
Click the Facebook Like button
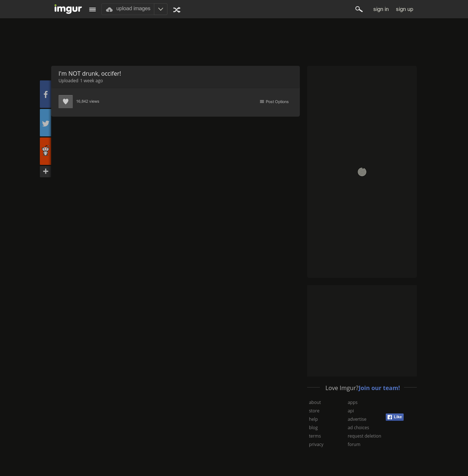pos(395,417)
